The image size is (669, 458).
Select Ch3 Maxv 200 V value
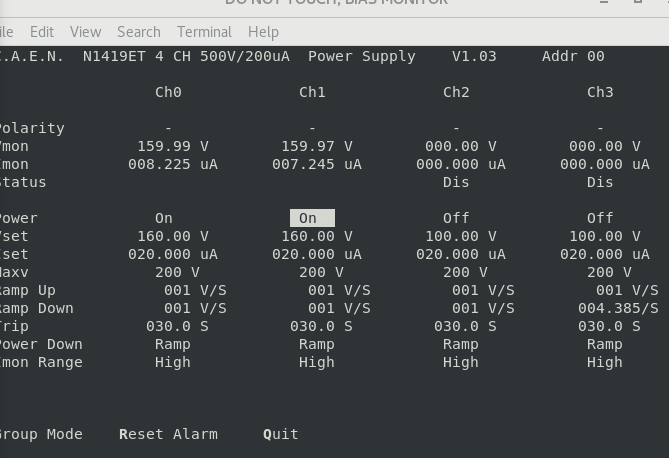pyautogui.click(x=609, y=272)
